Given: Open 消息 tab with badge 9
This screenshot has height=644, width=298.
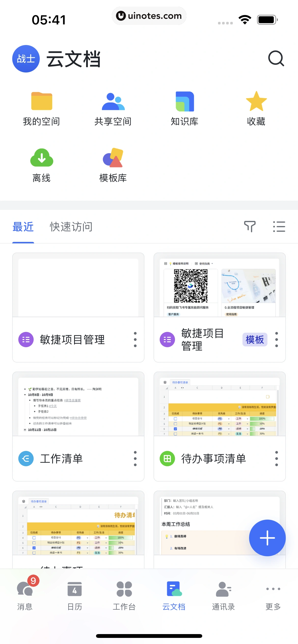Looking at the screenshot, I should click(x=25, y=596).
